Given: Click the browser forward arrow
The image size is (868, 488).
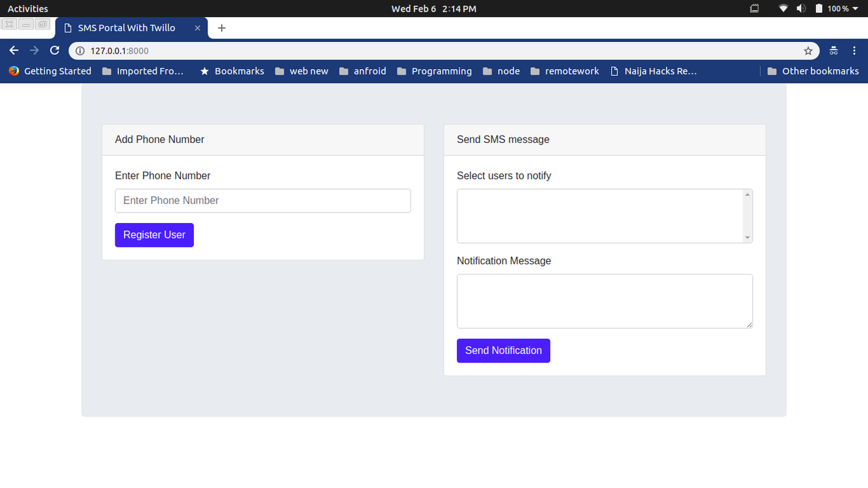Looking at the screenshot, I should pyautogui.click(x=35, y=51).
